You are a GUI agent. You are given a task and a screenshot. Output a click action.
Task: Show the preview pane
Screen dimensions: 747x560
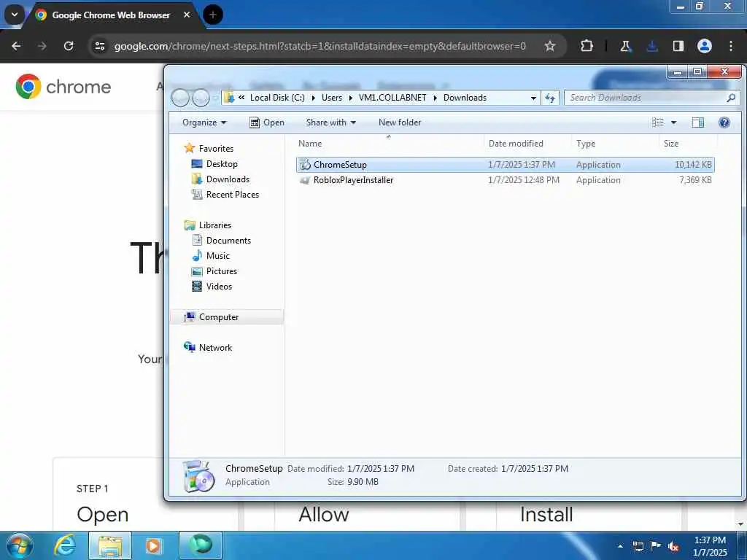click(698, 122)
